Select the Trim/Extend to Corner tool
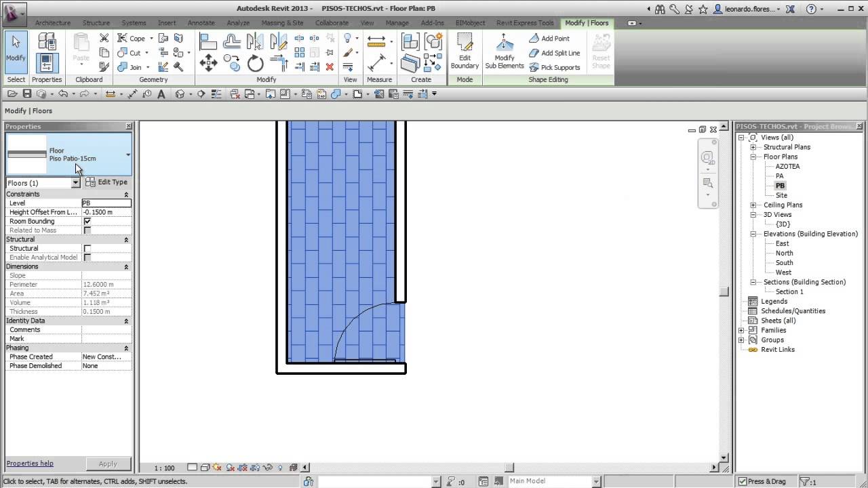The image size is (868, 488). [x=278, y=64]
